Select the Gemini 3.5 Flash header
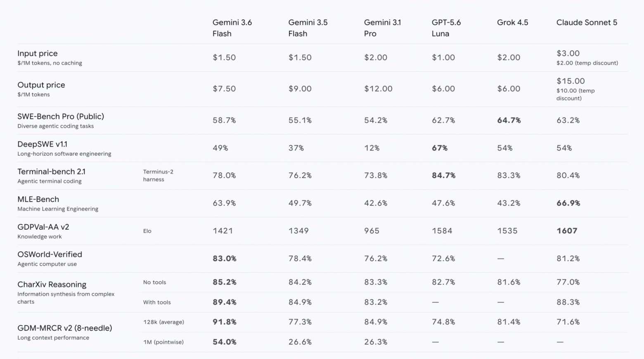The height and width of the screenshot is (359, 644). [x=308, y=28]
